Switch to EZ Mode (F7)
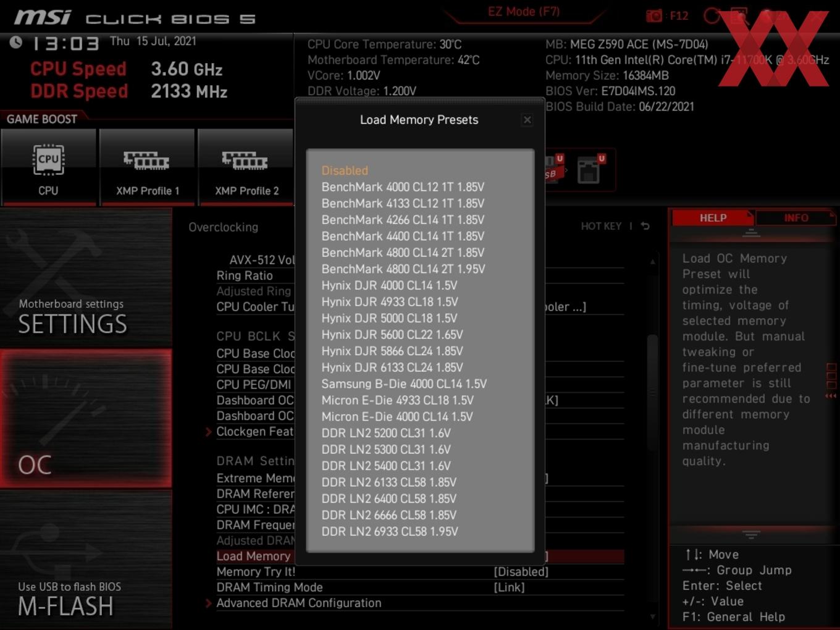This screenshot has height=630, width=840. pyautogui.click(x=524, y=11)
